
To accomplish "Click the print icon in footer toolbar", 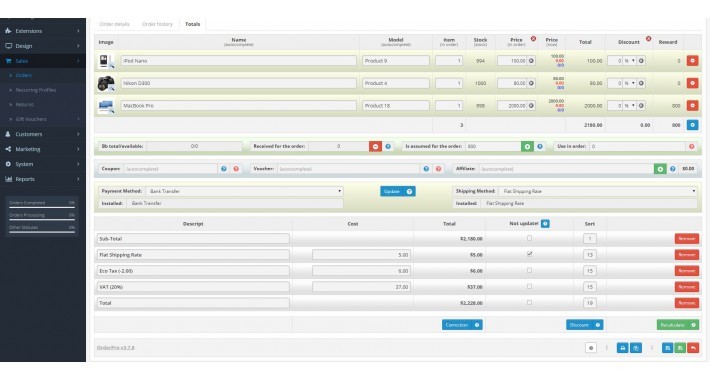I will click(623, 348).
